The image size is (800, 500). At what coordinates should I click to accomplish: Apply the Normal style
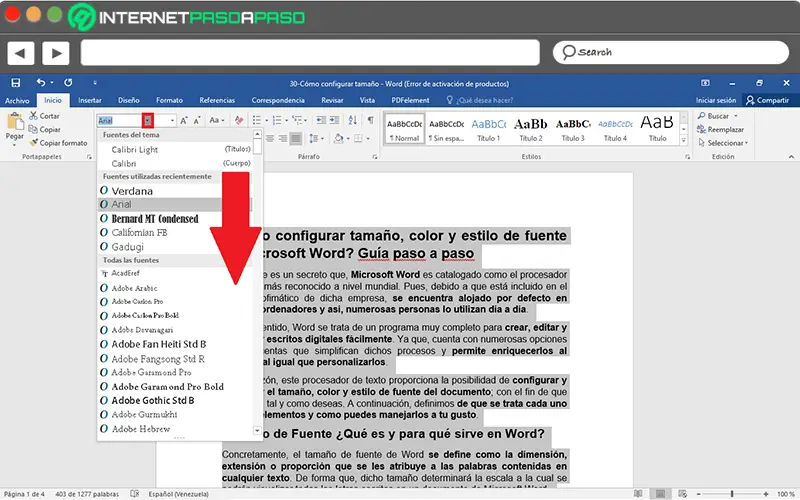click(x=404, y=130)
